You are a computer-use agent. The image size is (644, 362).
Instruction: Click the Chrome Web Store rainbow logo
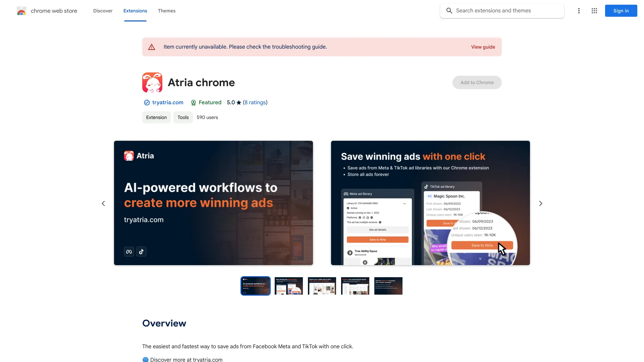[x=21, y=11]
